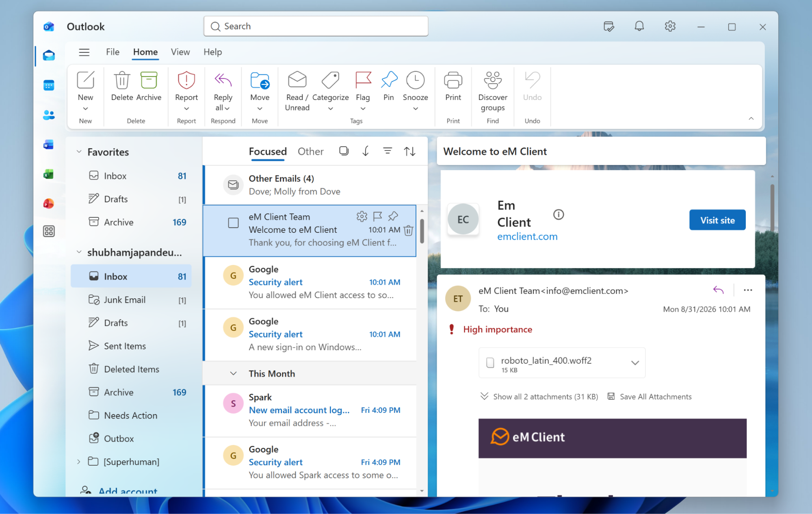Click the Search input field
The width and height of the screenshot is (812, 514).
click(x=316, y=26)
